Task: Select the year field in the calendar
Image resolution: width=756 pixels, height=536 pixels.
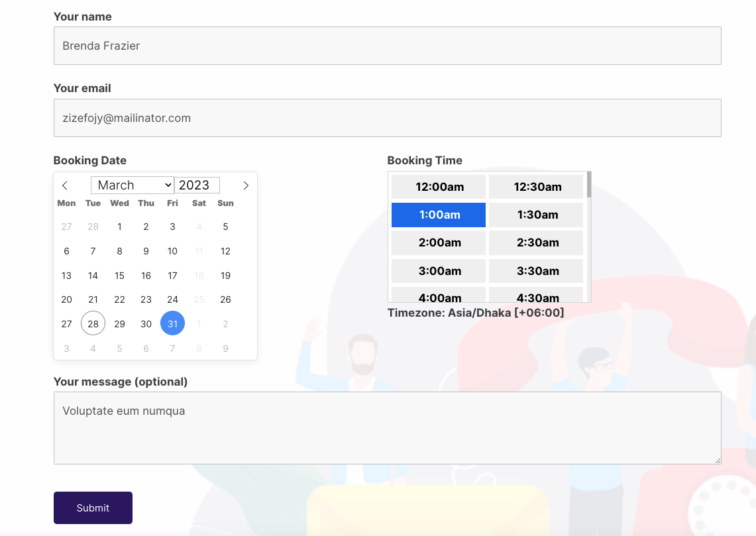Action: coord(197,185)
